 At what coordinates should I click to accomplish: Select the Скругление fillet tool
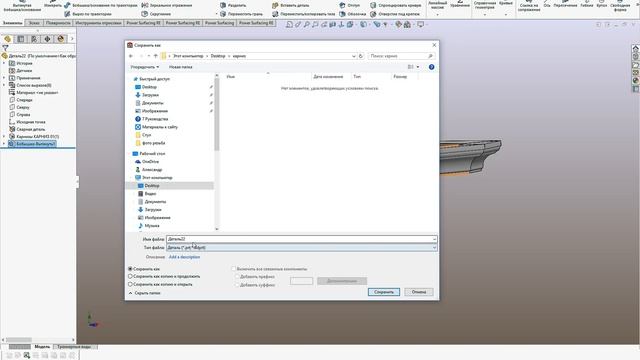156,14
